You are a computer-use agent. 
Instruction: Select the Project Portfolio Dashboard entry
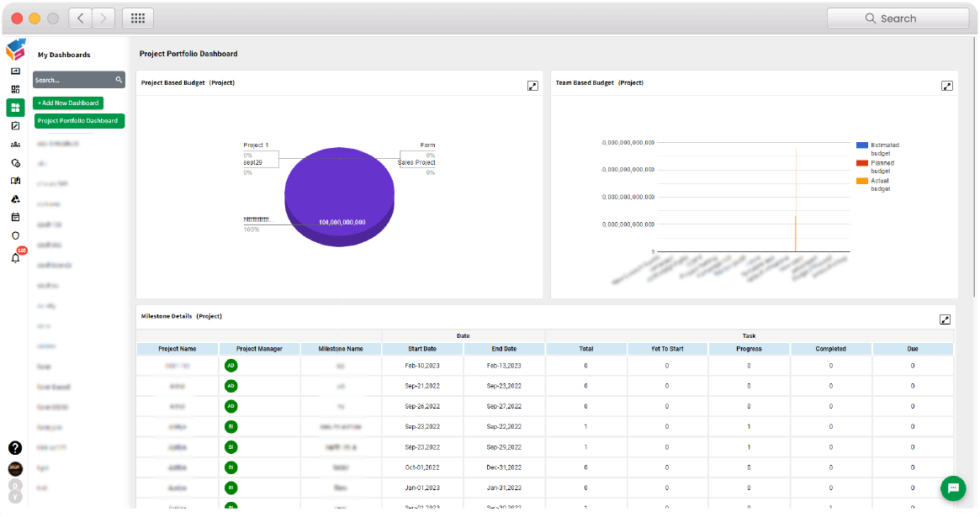(78, 120)
